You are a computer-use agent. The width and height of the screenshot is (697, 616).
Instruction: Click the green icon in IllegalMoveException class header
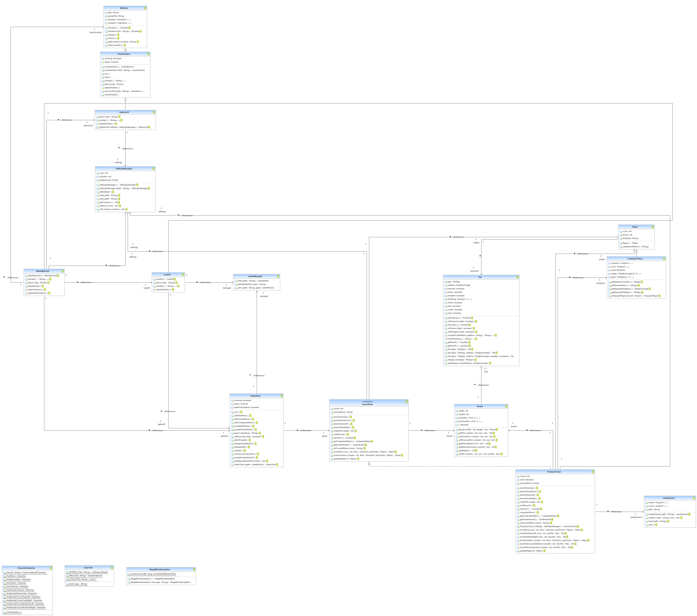(194, 569)
